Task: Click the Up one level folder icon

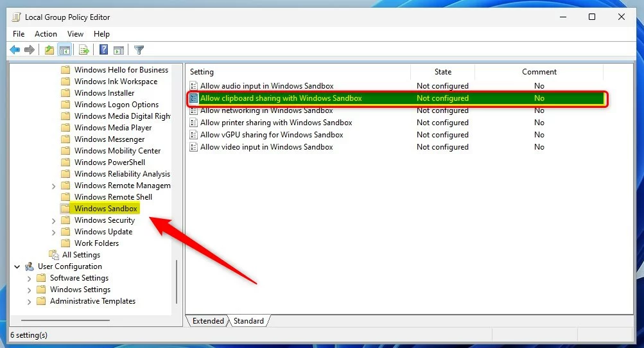Action: click(49, 50)
